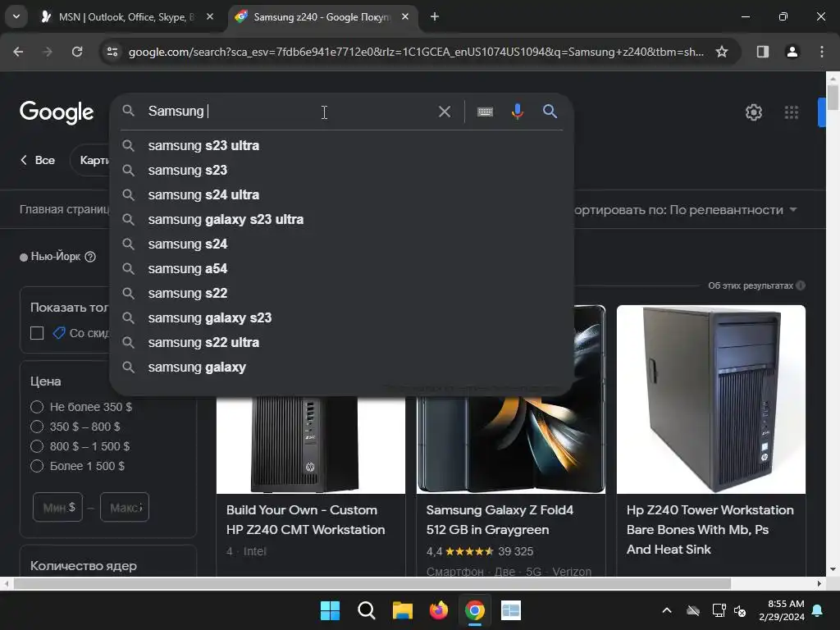Open the on-screen keyboard input tool

click(x=485, y=112)
